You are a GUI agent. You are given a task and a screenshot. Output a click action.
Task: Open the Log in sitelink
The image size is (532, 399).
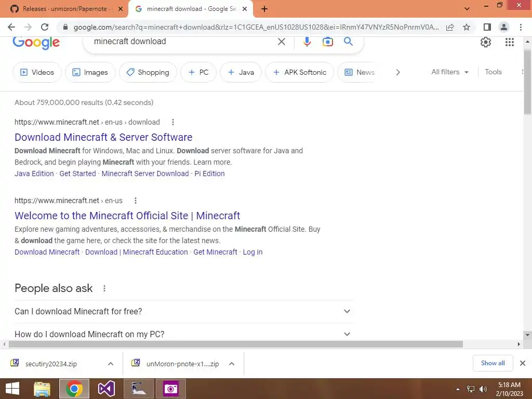click(253, 252)
